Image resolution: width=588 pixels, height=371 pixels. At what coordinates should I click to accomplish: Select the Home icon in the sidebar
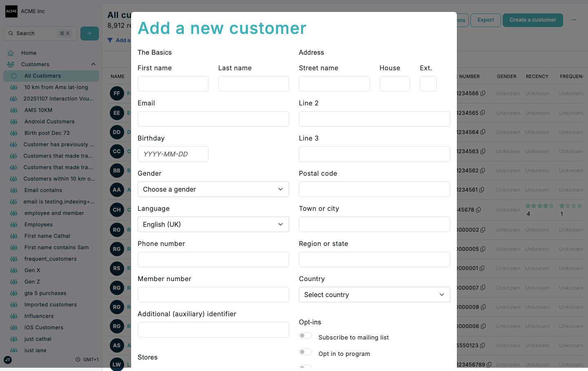(x=10, y=53)
